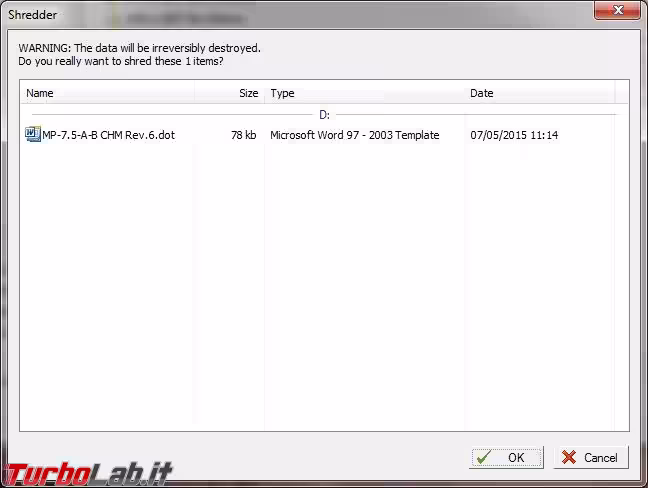
Task: Click the TurboLab.it watermark logo
Action: coord(88,471)
